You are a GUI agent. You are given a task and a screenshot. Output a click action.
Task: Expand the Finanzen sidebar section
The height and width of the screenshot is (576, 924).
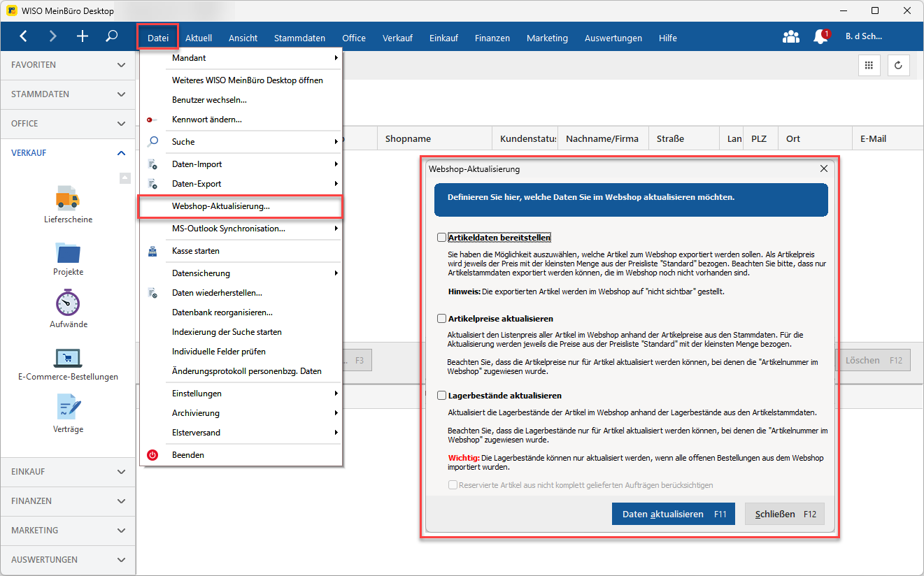(x=68, y=501)
